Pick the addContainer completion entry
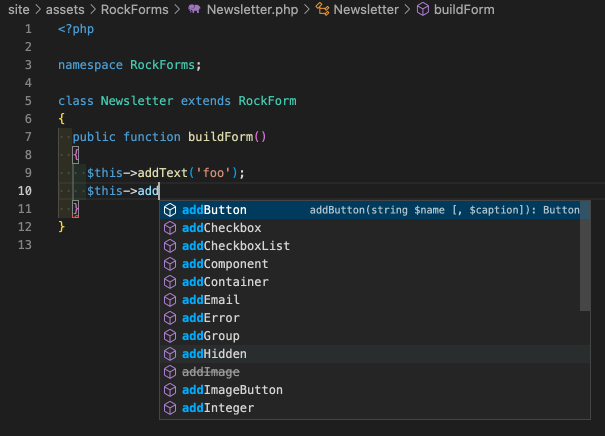The width and height of the screenshot is (605, 436). [225, 282]
